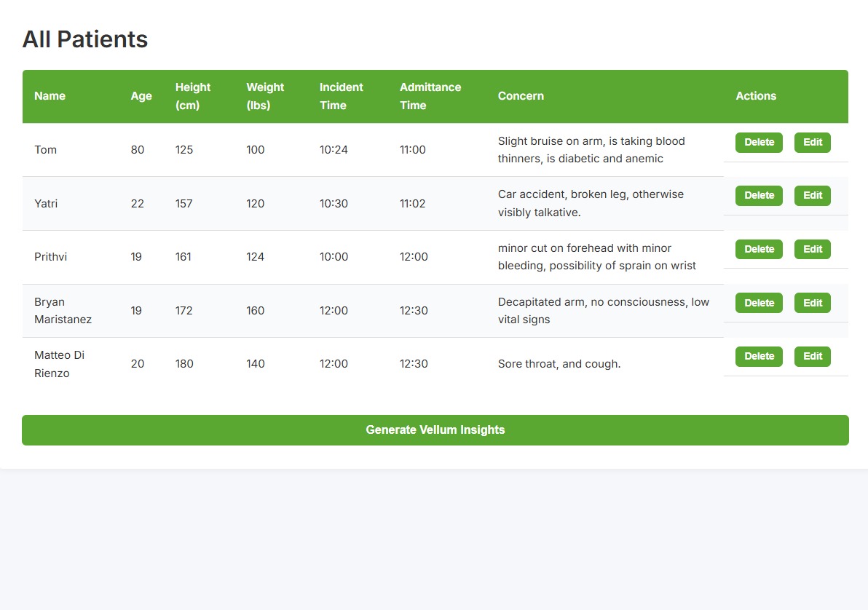Click the Weight (lbs) column header

click(265, 96)
